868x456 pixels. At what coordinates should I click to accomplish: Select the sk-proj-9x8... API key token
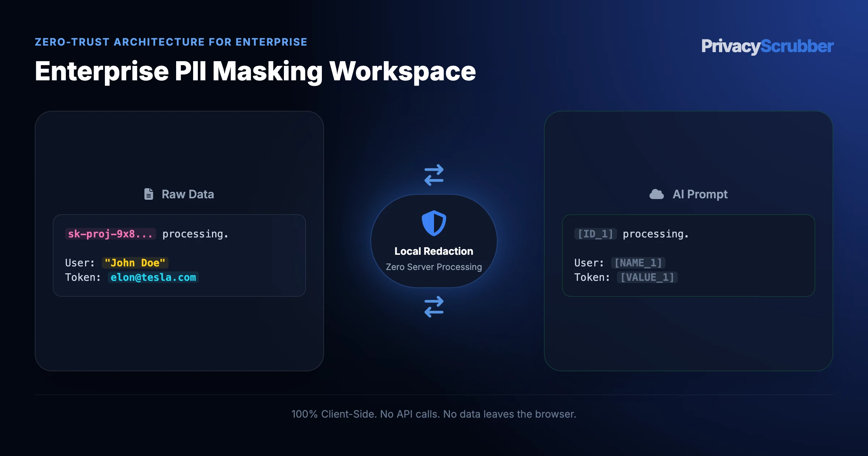point(111,234)
